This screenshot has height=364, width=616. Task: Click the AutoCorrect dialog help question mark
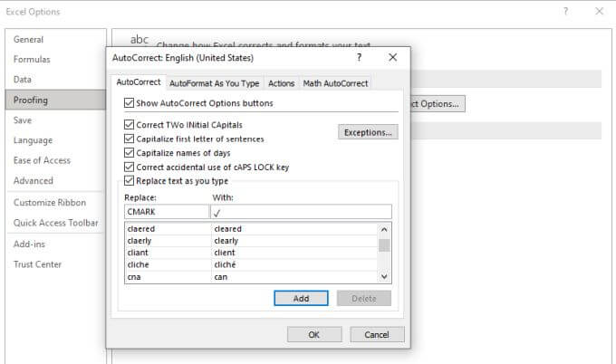[x=359, y=58]
